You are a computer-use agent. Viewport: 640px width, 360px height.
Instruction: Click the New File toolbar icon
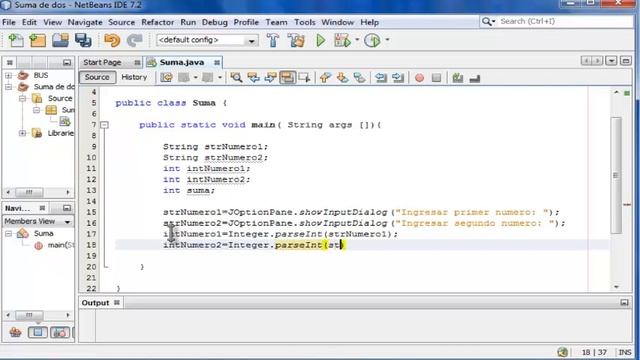pyautogui.click(x=16, y=40)
